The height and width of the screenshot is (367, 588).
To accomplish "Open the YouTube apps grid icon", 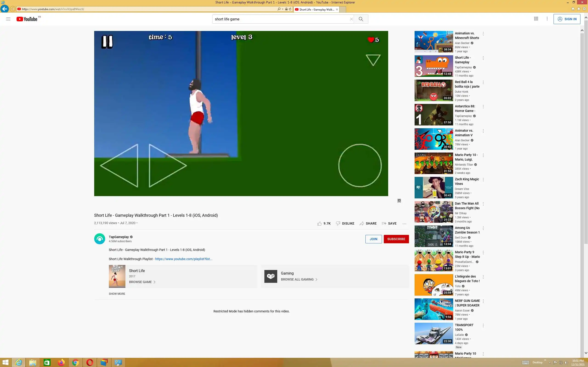I will tap(536, 19).
